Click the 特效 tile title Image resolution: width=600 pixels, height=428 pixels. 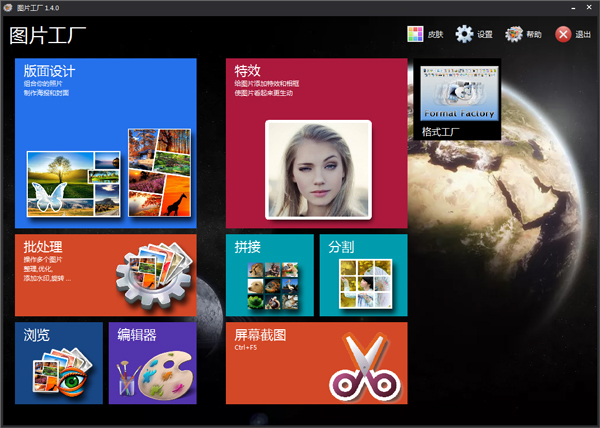click(x=247, y=71)
